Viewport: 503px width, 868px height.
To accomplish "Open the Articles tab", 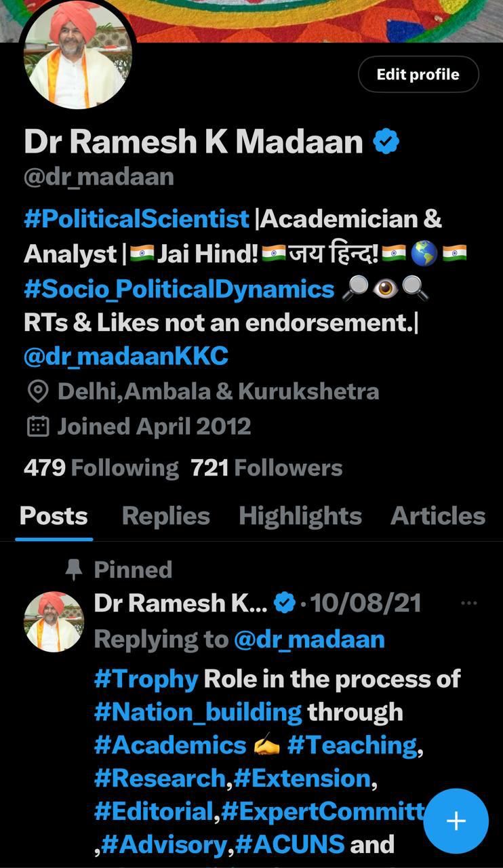I will point(438,516).
